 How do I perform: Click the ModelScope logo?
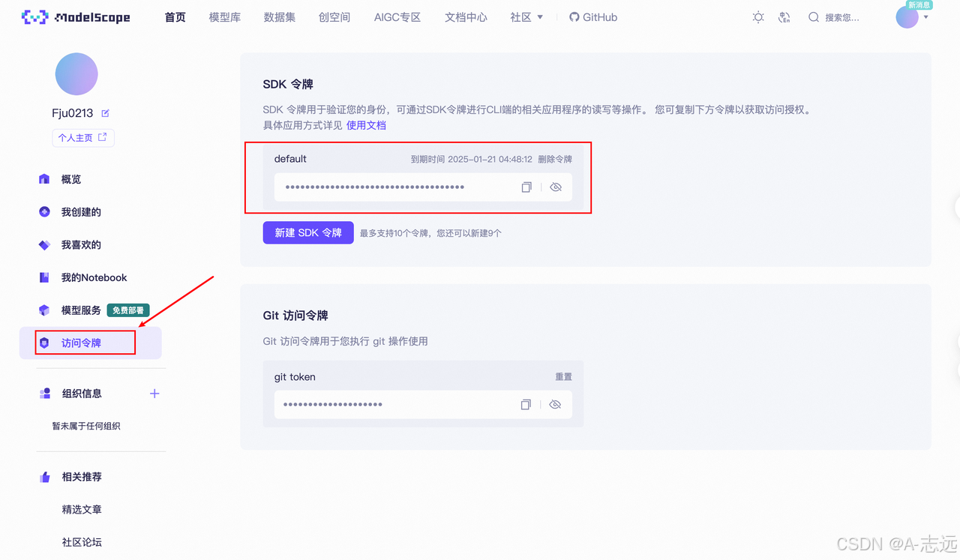[76, 17]
